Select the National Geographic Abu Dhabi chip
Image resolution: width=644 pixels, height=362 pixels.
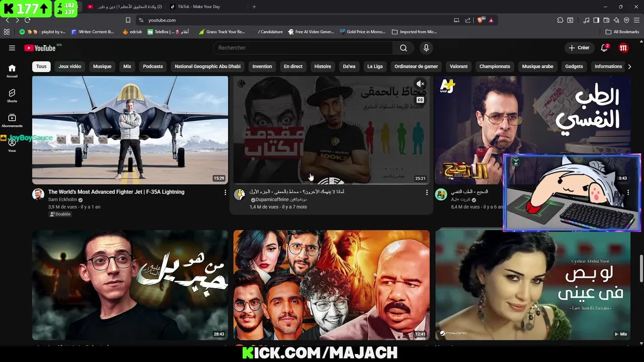coord(207,66)
